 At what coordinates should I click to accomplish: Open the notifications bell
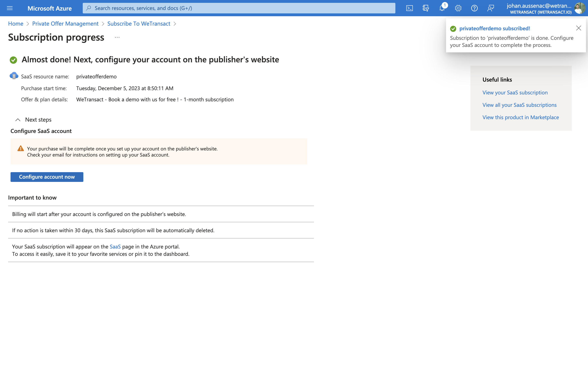click(442, 8)
